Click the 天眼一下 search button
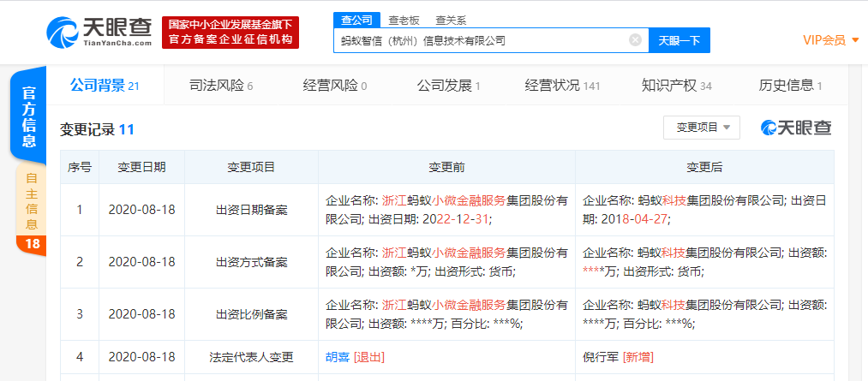Image resolution: width=868 pixels, height=381 pixels. coord(679,40)
